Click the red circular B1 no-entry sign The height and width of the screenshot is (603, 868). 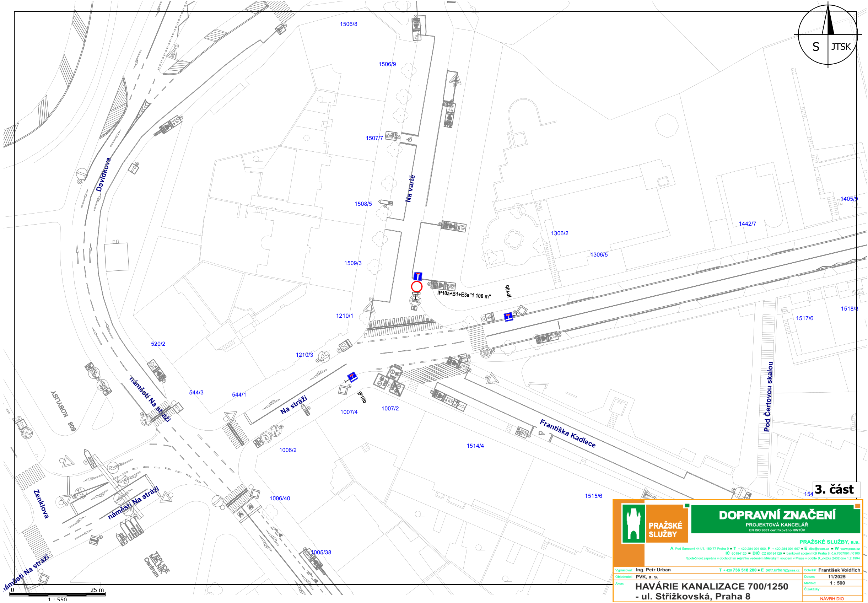[x=417, y=287]
